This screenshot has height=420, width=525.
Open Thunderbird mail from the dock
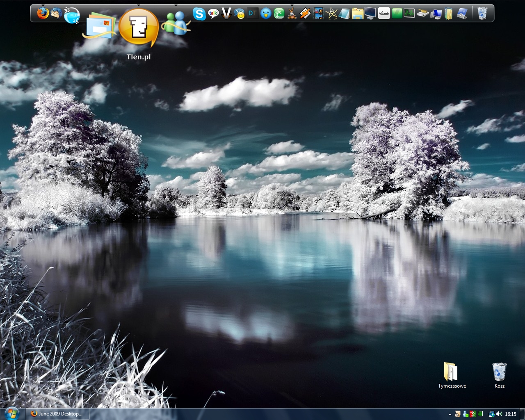(57, 13)
